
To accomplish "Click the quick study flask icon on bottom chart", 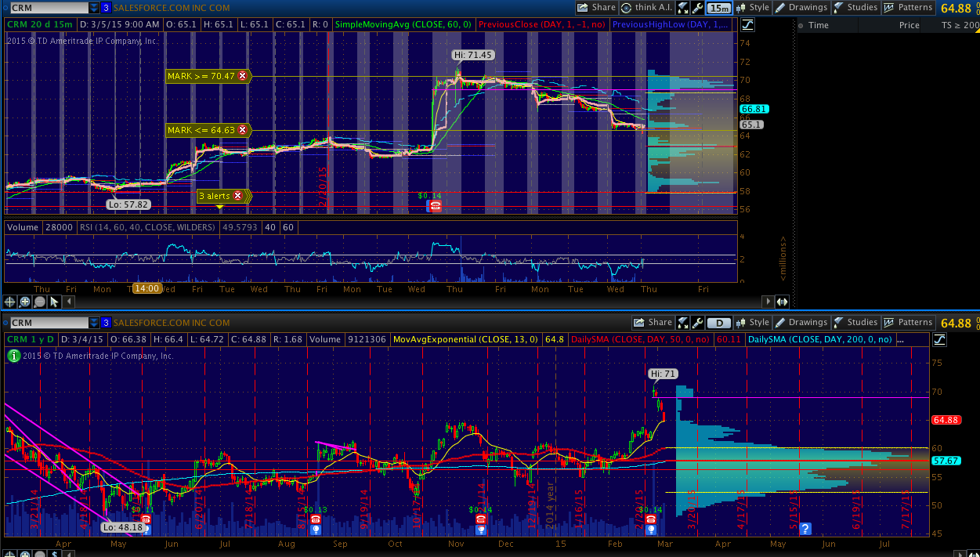I will point(683,323).
